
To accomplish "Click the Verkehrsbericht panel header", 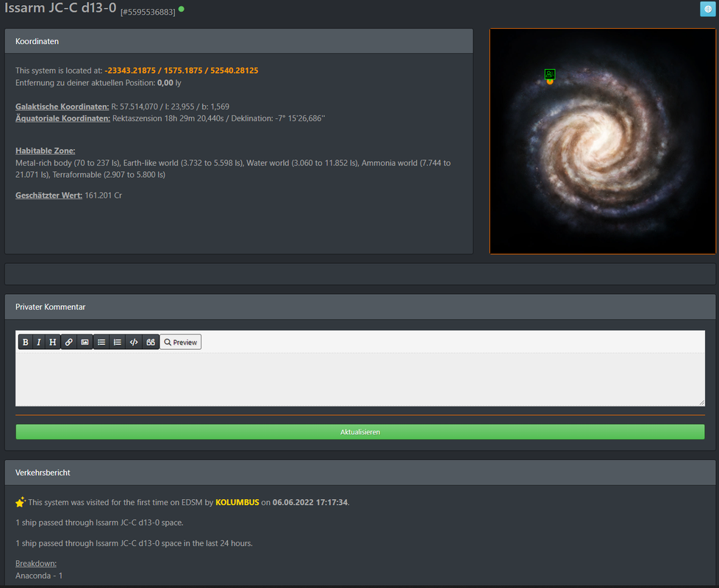I will tap(360, 473).
